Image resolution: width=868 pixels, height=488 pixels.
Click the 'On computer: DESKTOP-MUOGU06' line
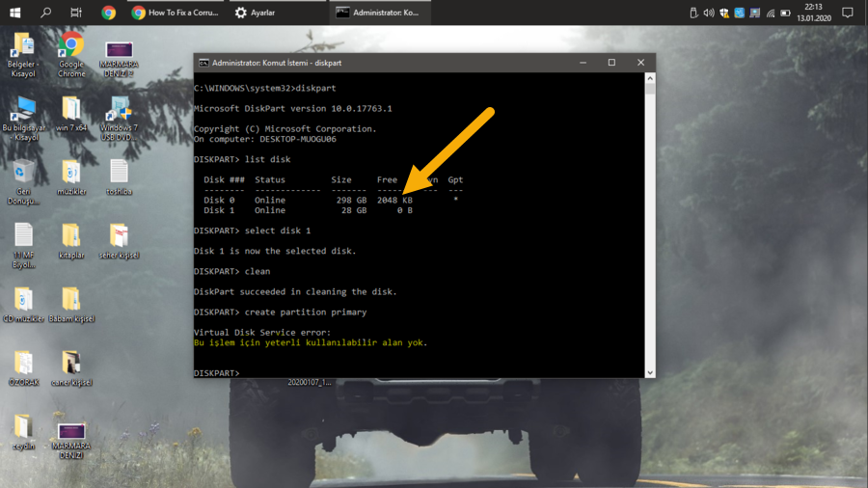pyautogui.click(x=265, y=140)
